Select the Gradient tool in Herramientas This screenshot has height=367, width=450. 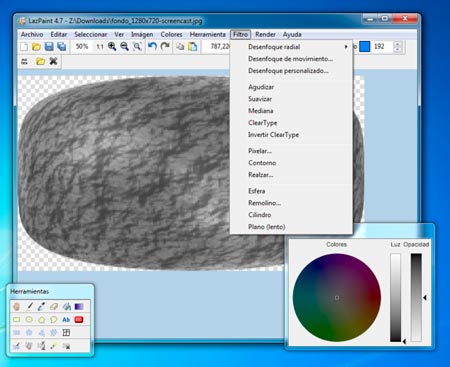(79, 306)
